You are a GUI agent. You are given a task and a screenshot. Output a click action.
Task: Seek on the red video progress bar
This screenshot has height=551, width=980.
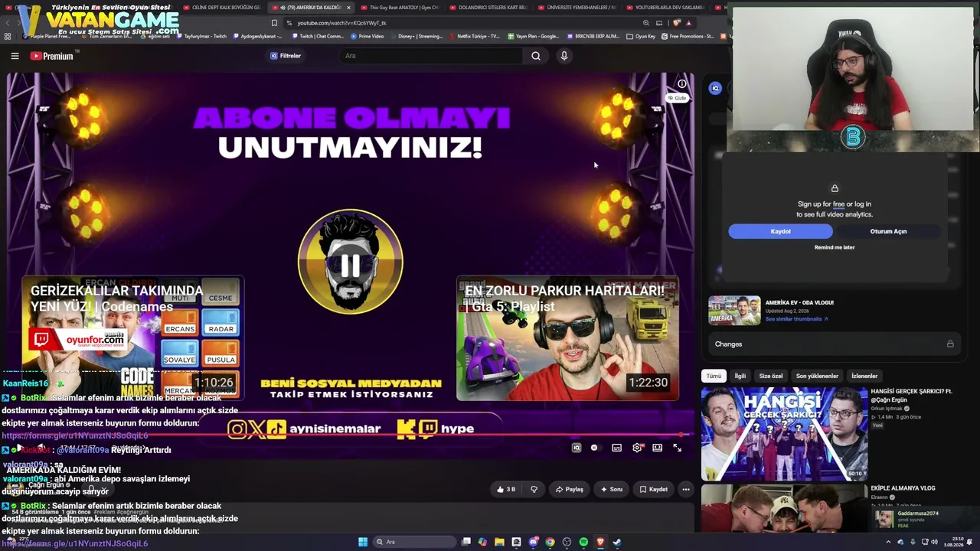coord(351,436)
